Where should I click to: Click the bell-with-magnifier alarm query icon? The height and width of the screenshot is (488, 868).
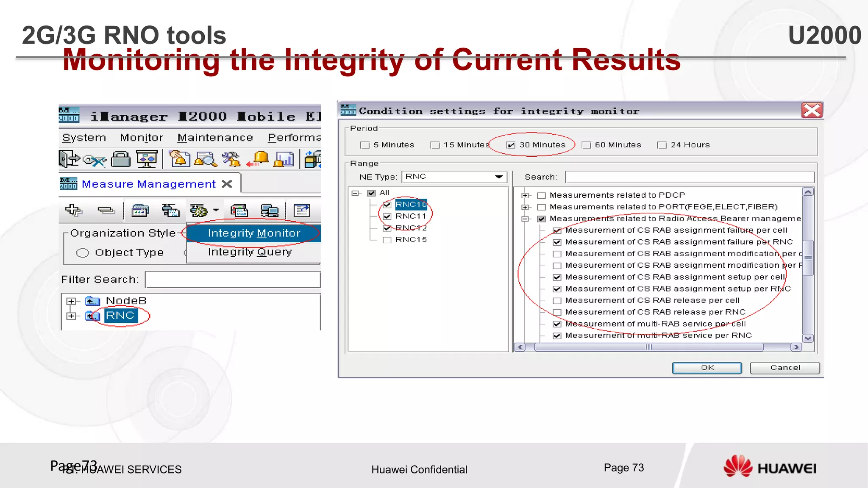click(205, 159)
